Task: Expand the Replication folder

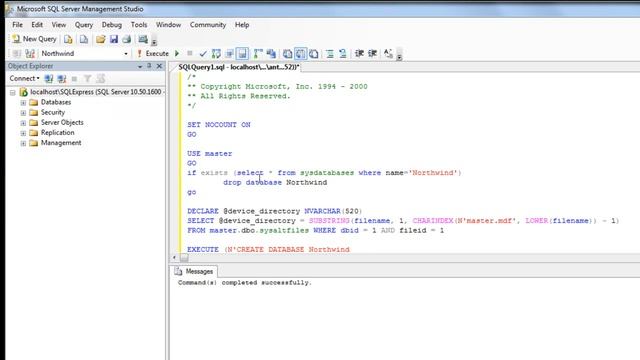Action: coord(23,133)
